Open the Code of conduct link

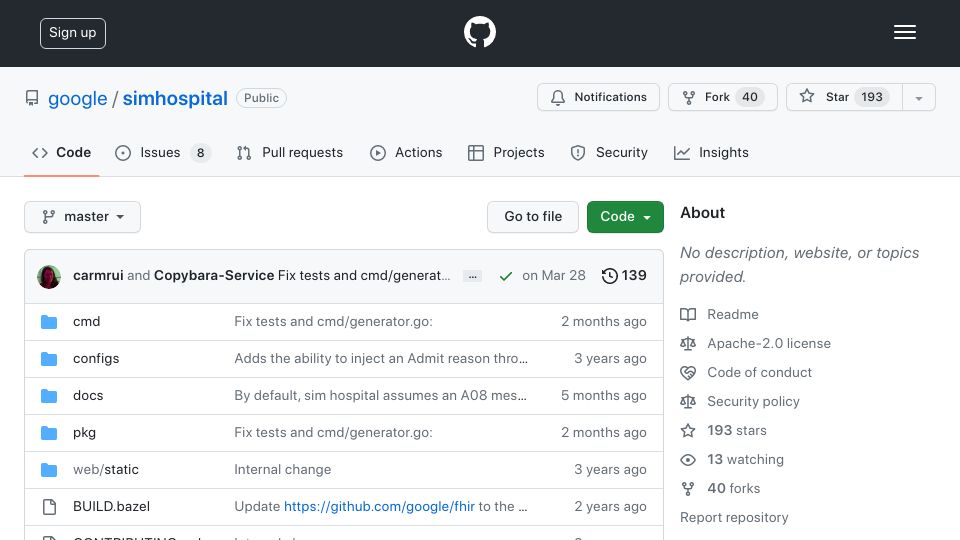click(759, 372)
